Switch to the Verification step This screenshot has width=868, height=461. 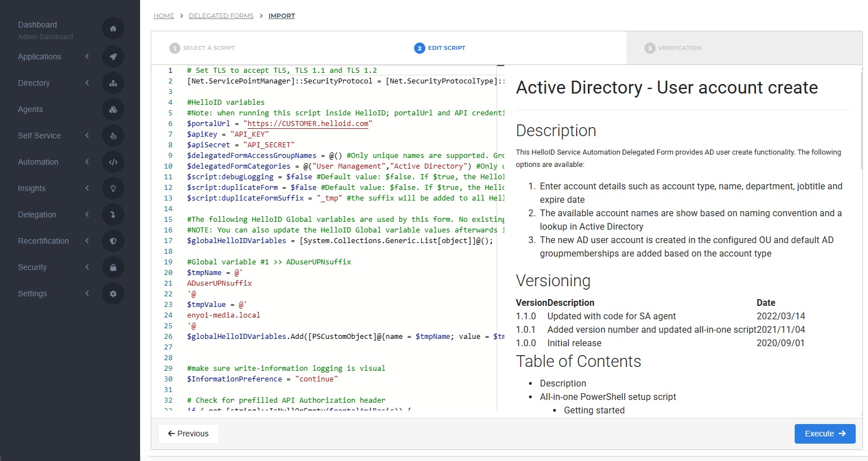click(672, 48)
